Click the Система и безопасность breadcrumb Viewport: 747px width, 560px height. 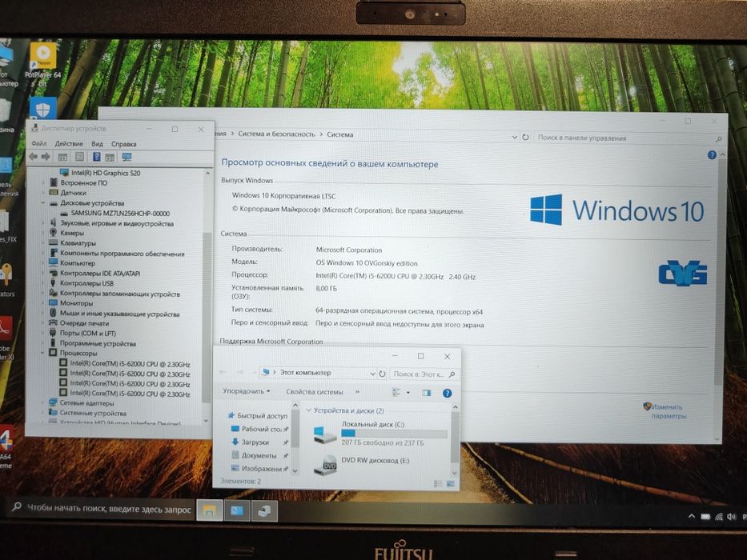coord(276,134)
